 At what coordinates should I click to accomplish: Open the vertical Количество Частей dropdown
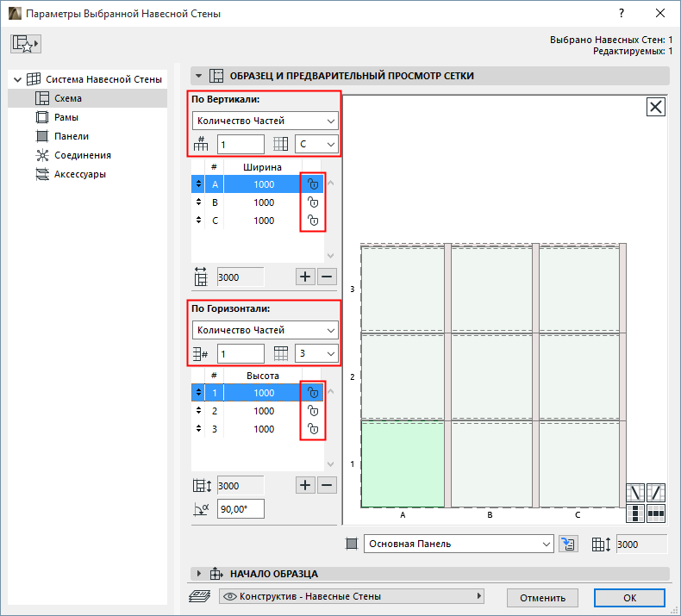(265, 121)
